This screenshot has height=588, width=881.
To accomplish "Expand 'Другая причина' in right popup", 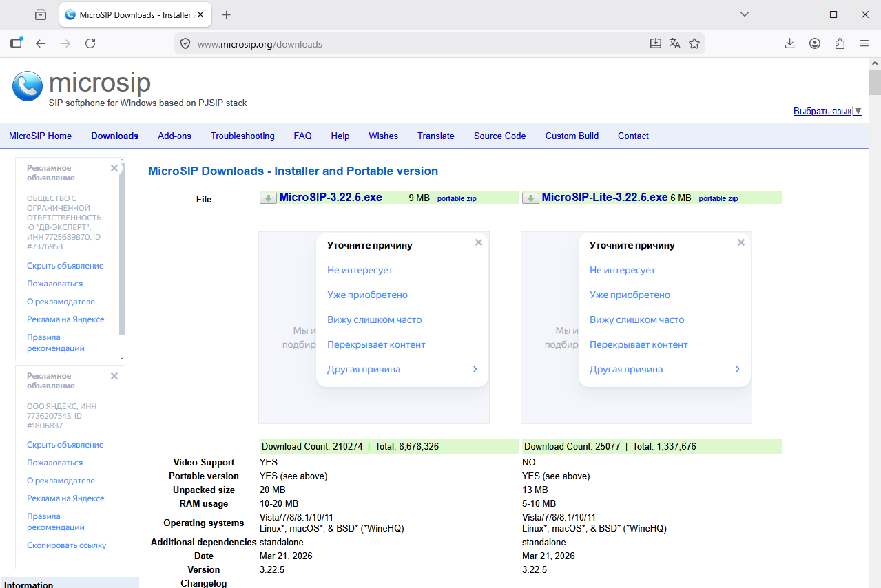I will pos(665,369).
